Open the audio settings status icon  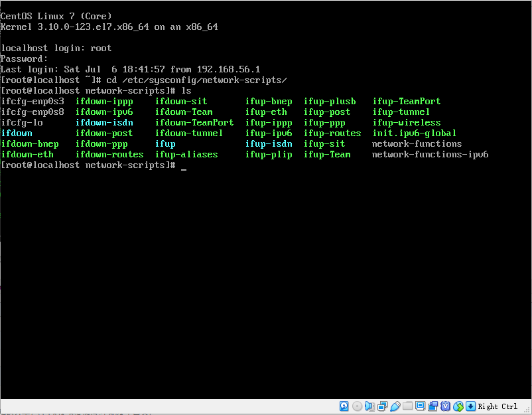pyautogui.click(x=369, y=406)
